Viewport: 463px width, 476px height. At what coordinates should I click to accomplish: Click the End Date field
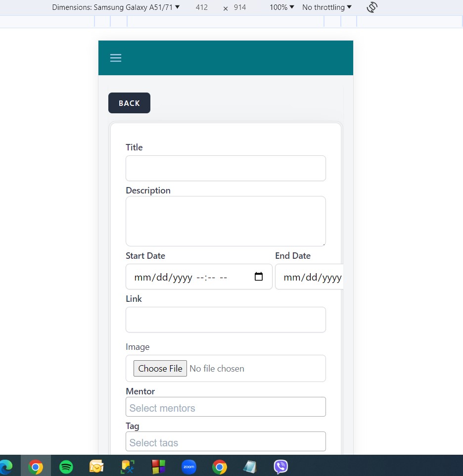coord(309,277)
